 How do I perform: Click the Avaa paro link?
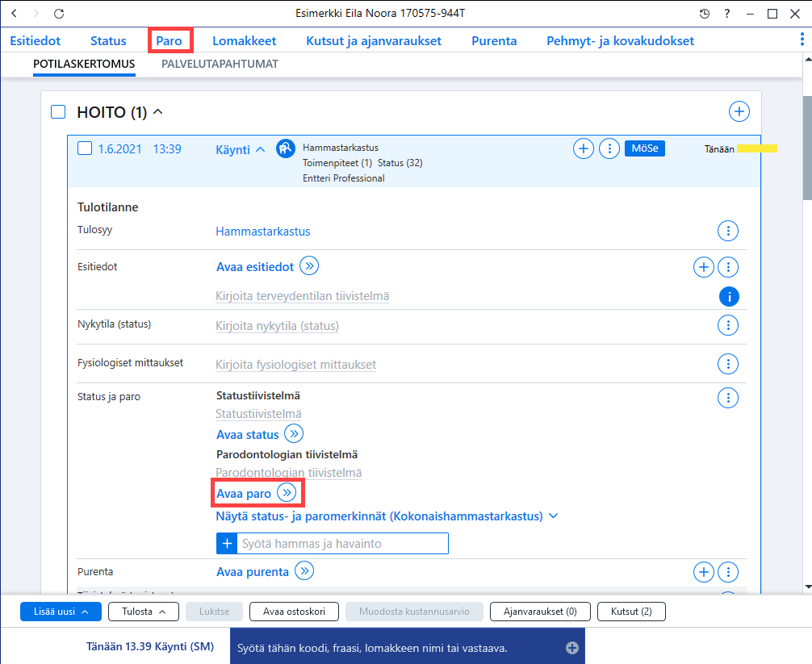(x=244, y=494)
